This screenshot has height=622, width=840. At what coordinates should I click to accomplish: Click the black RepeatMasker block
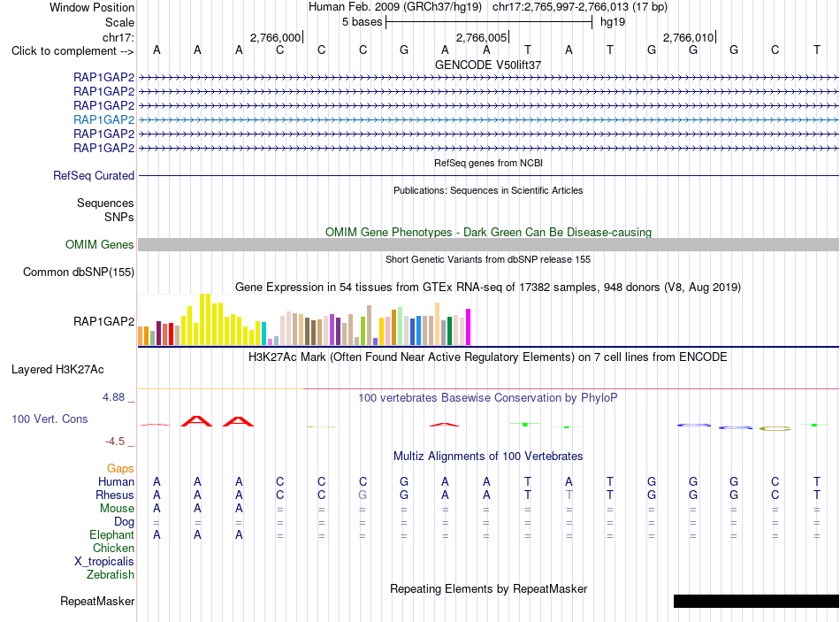[x=756, y=601]
